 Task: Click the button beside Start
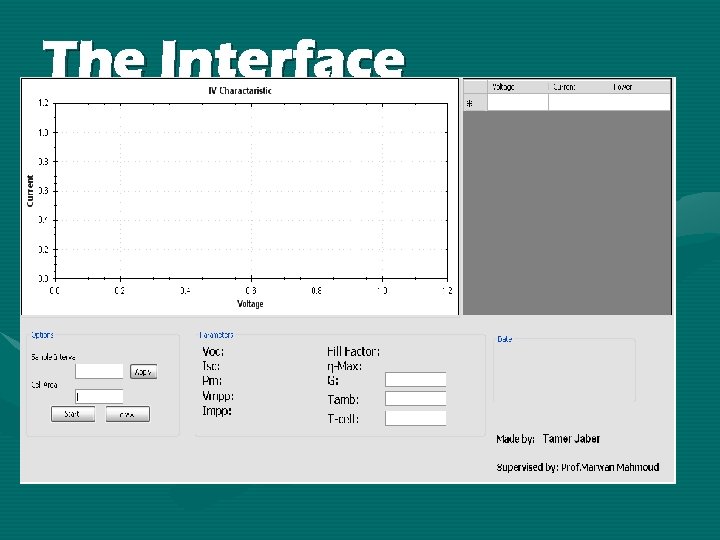[x=128, y=414]
